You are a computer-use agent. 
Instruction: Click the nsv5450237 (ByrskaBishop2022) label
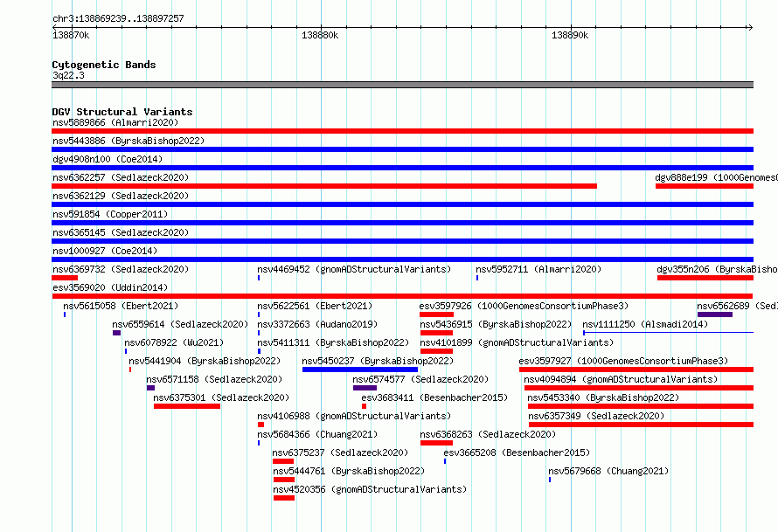[x=378, y=361]
